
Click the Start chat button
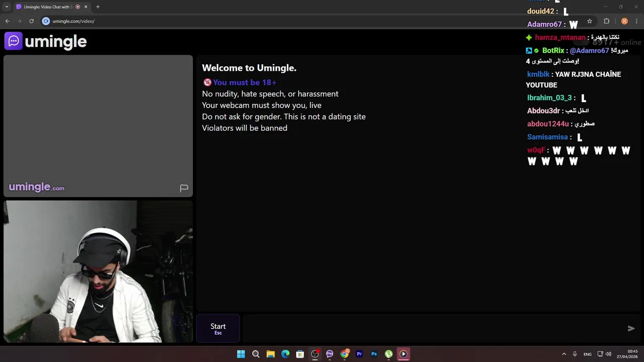[x=218, y=329]
